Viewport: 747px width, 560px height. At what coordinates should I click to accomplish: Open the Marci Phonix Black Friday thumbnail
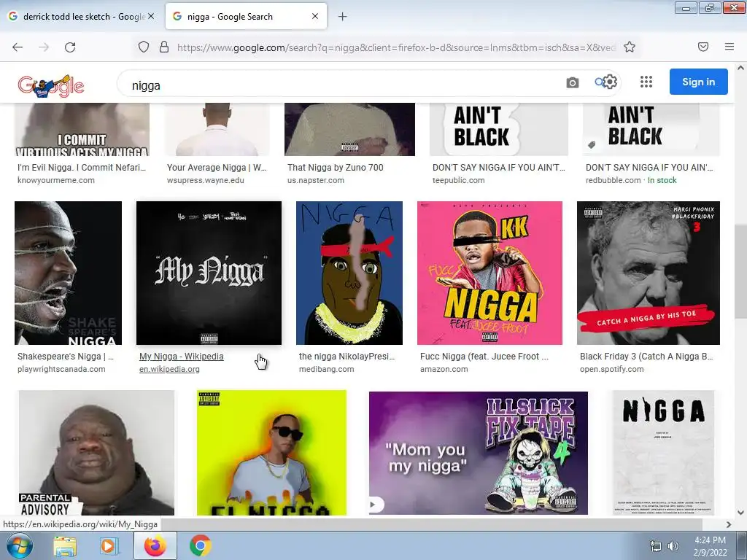[649, 273]
